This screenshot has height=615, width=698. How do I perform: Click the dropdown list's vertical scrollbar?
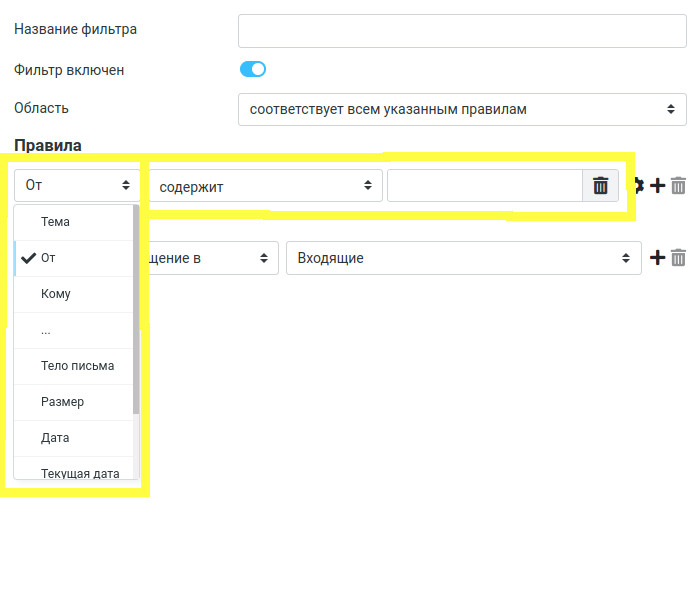(136, 310)
